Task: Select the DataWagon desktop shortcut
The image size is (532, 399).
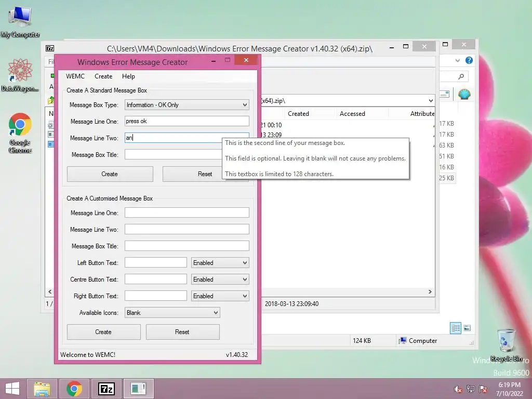Action: (20, 75)
